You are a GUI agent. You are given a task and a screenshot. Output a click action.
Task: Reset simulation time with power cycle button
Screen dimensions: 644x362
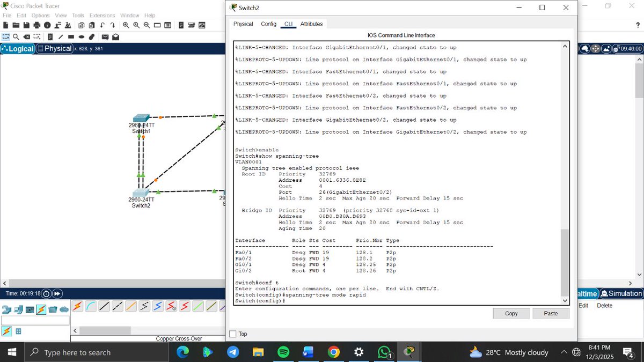point(46,294)
